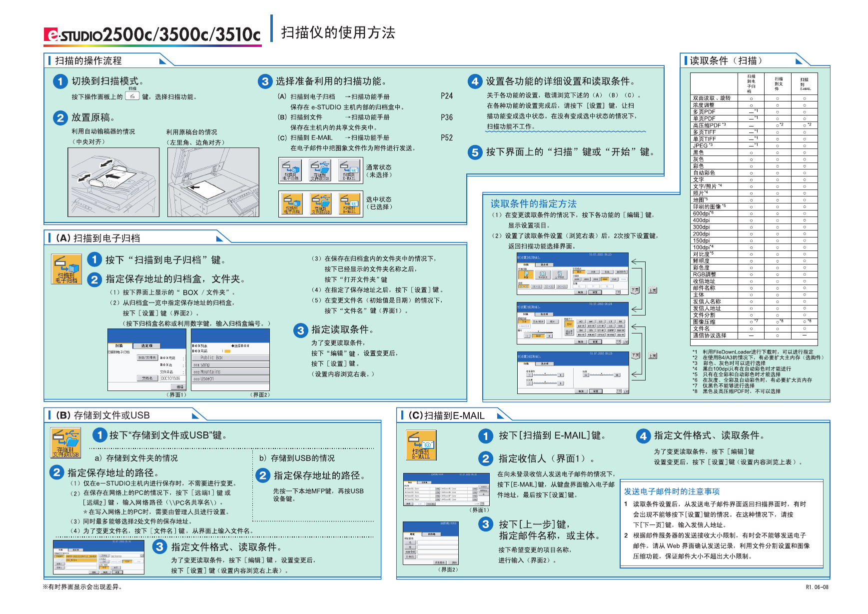Image resolution: width=868 pixels, height=614 pixels.
Task: Open the section (C) 界面2 mail fields screenshot
Action: pyautogui.click(x=431, y=543)
